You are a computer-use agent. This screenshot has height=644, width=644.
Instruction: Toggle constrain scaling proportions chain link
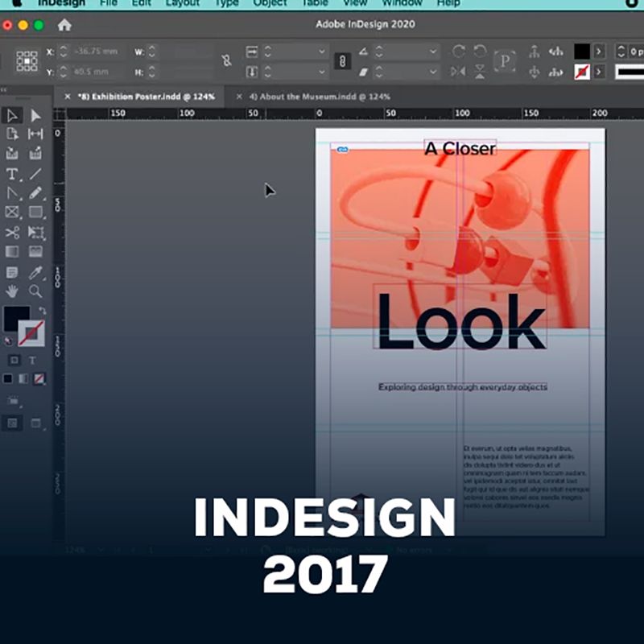[341, 61]
